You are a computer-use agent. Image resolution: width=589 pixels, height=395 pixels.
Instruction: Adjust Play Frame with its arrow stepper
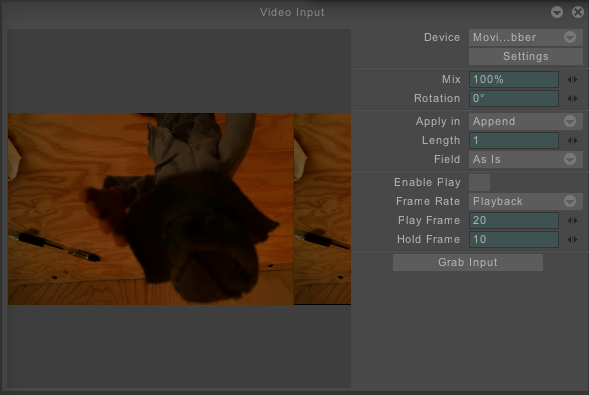click(x=572, y=220)
